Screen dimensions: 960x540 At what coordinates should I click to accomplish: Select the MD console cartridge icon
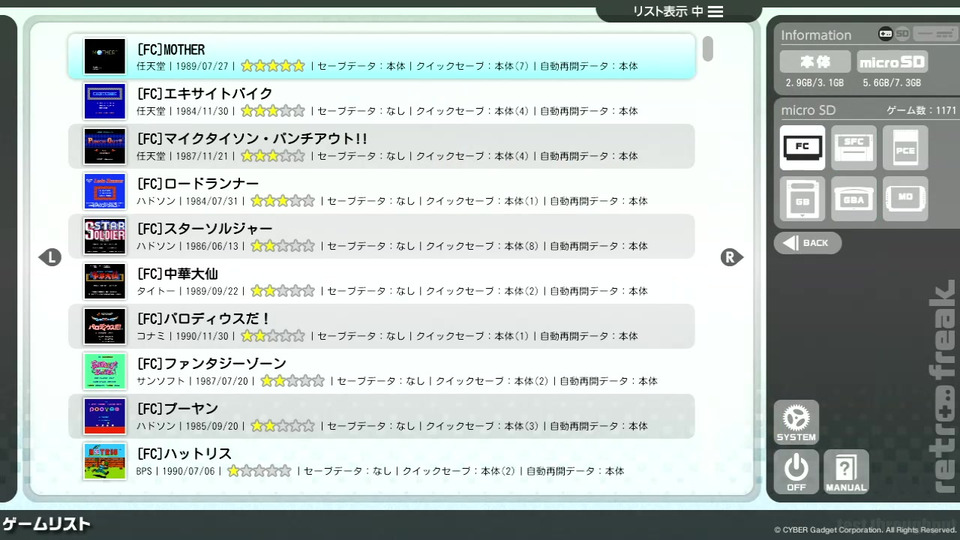905,198
